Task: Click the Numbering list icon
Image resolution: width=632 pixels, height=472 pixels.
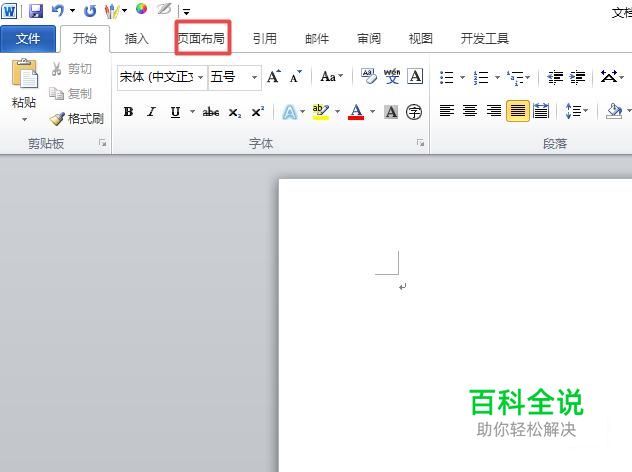Action: pos(481,77)
